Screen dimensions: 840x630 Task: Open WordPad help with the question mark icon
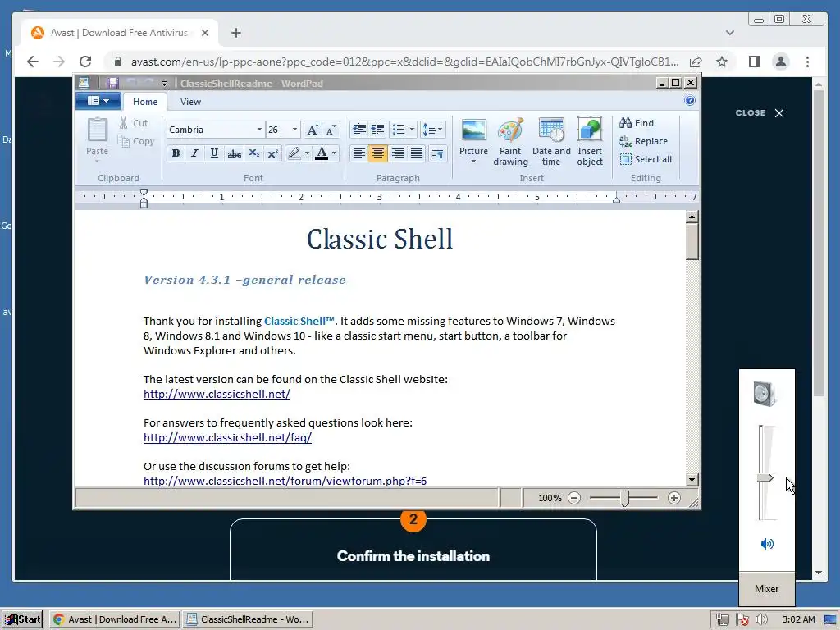pos(690,101)
